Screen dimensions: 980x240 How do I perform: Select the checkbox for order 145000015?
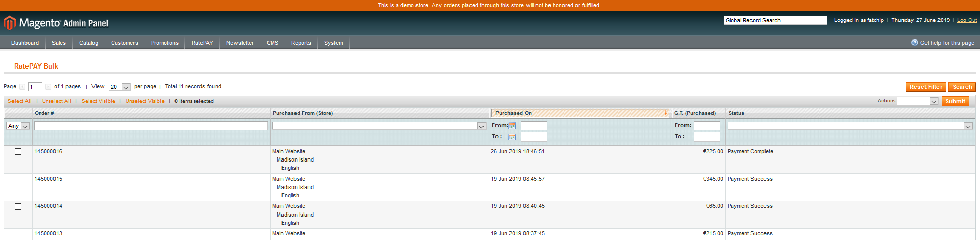pyautogui.click(x=18, y=179)
